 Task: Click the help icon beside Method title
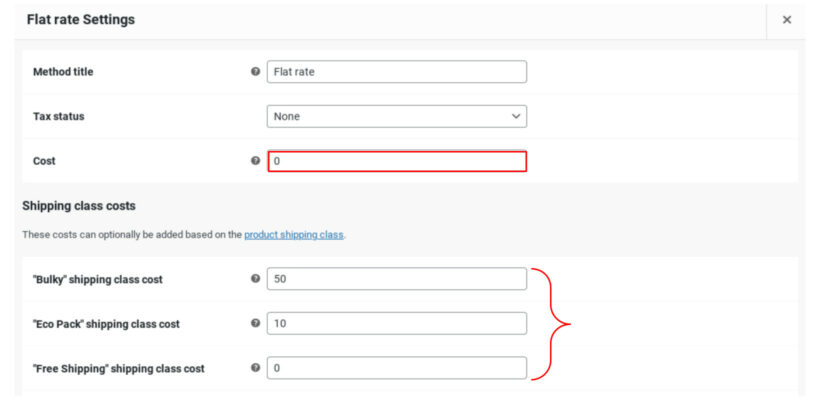pyautogui.click(x=255, y=72)
